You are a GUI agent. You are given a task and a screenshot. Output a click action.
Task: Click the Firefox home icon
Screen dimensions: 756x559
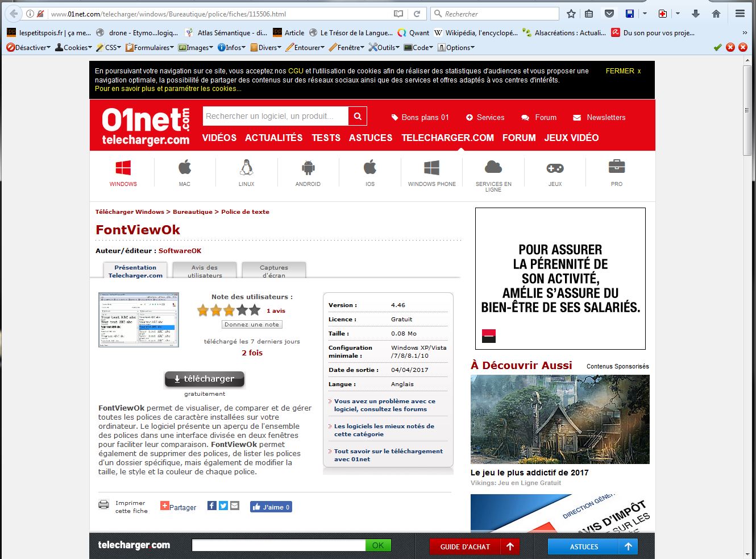click(x=716, y=14)
